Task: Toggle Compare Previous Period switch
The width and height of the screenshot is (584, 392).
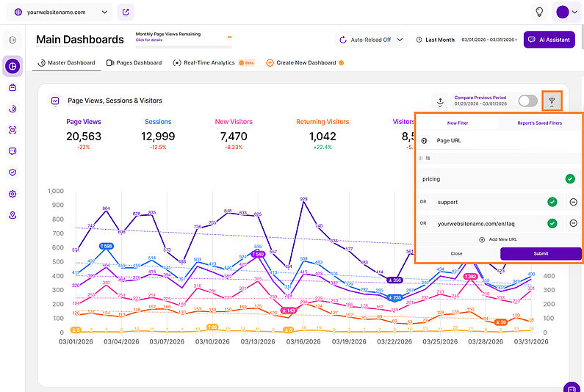Action: (527, 101)
